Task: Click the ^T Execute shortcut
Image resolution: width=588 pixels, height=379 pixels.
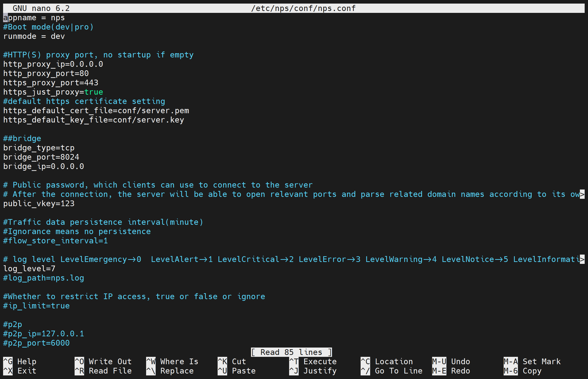Action: pyautogui.click(x=313, y=361)
